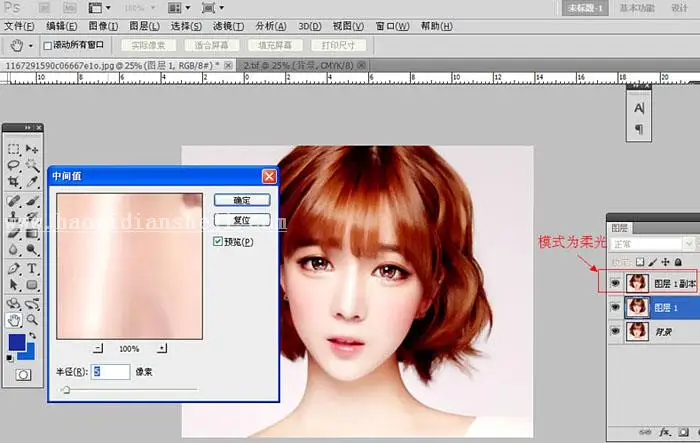
Task: Enable 滚动所有窗口 checkbox
Action: (x=48, y=46)
